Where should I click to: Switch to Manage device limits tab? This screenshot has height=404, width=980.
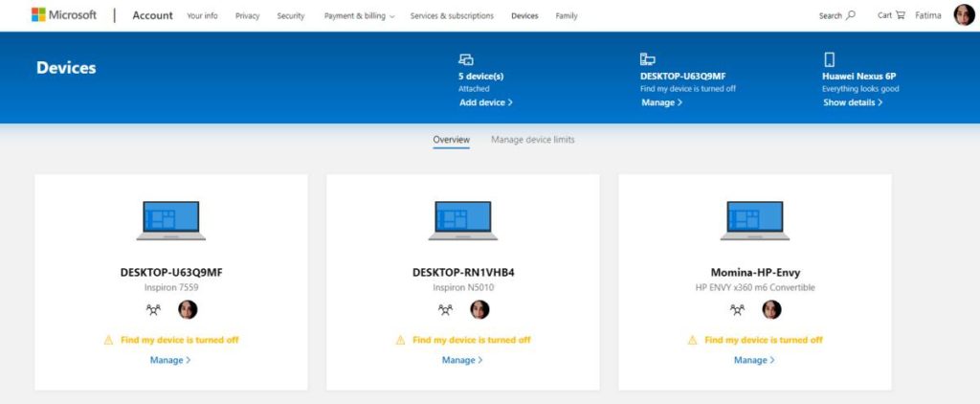[x=532, y=140]
